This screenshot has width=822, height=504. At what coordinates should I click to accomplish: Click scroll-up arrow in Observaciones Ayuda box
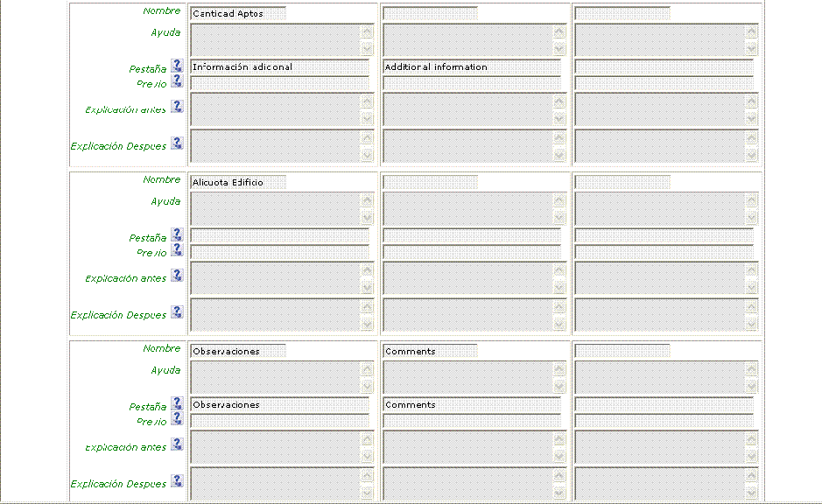tap(367, 369)
